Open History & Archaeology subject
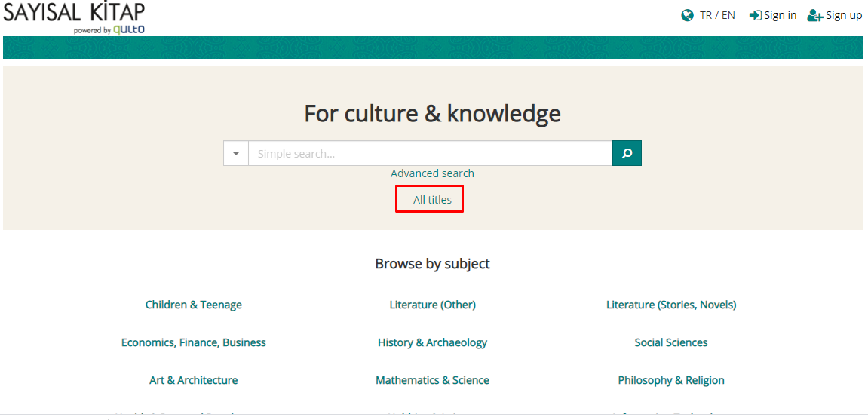 tap(432, 342)
